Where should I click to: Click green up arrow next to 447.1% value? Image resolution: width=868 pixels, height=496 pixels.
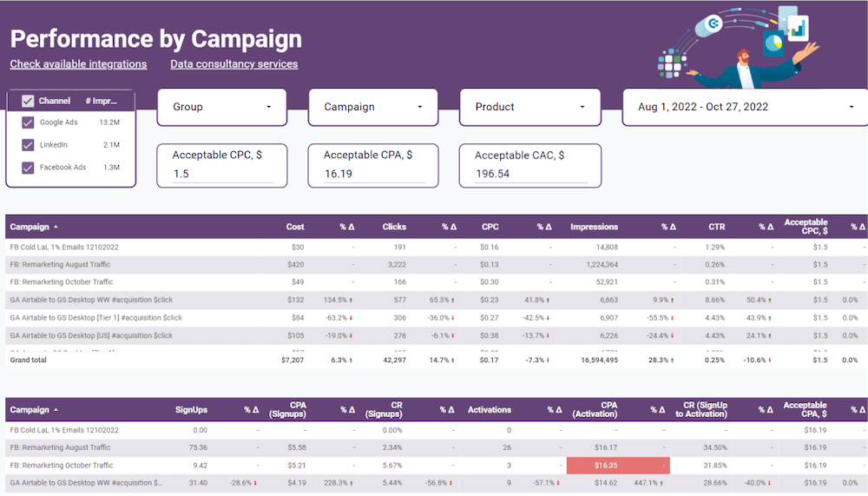click(x=666, y=482)
